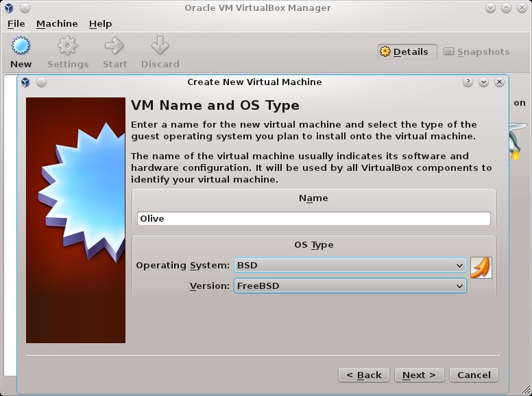Click the New virtual machine toolbar icon
Viewport: 532px width, 396px height.
[21, 52]
